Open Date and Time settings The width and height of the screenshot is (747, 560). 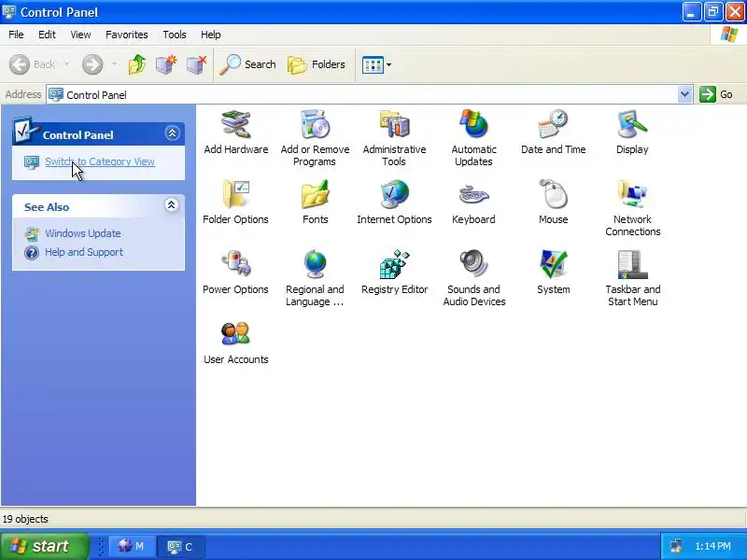tap(553, 133)
